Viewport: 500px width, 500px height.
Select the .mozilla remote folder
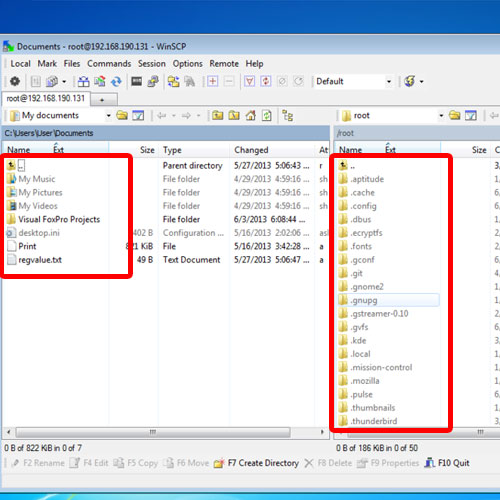tap(359, 381)
